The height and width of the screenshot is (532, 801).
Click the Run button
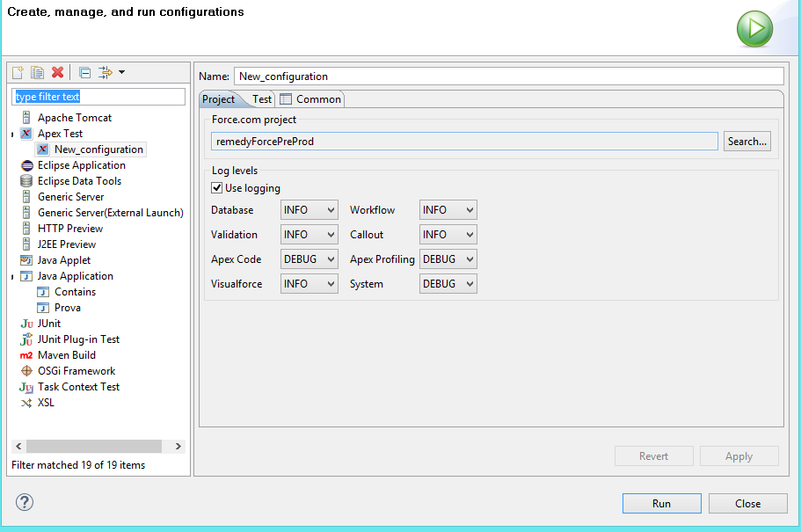coord(661,504)
